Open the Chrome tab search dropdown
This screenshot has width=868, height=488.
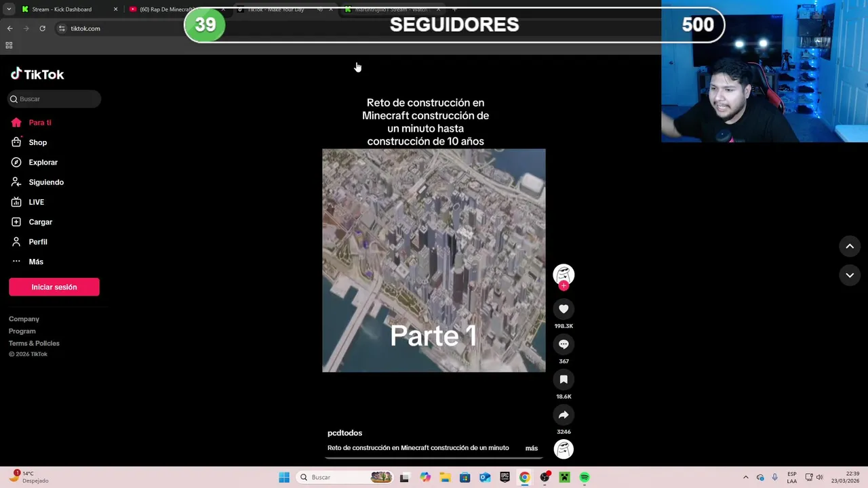click(x=9, y=9)
